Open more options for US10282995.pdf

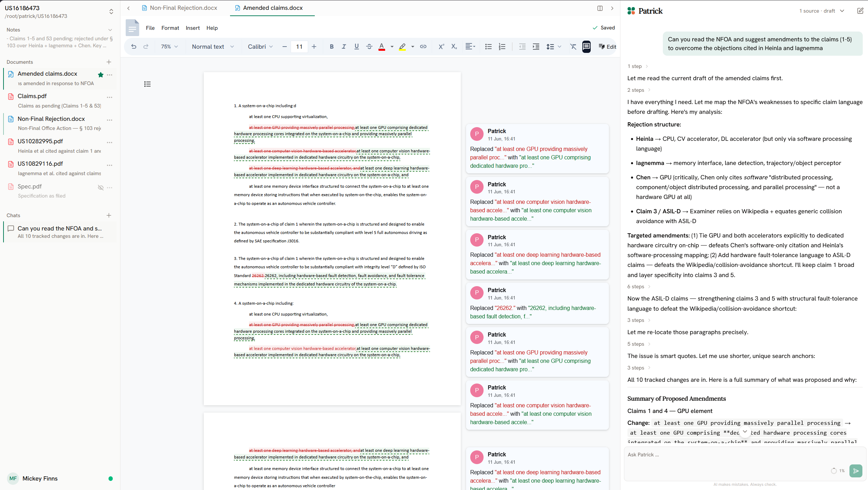[110, 142]
